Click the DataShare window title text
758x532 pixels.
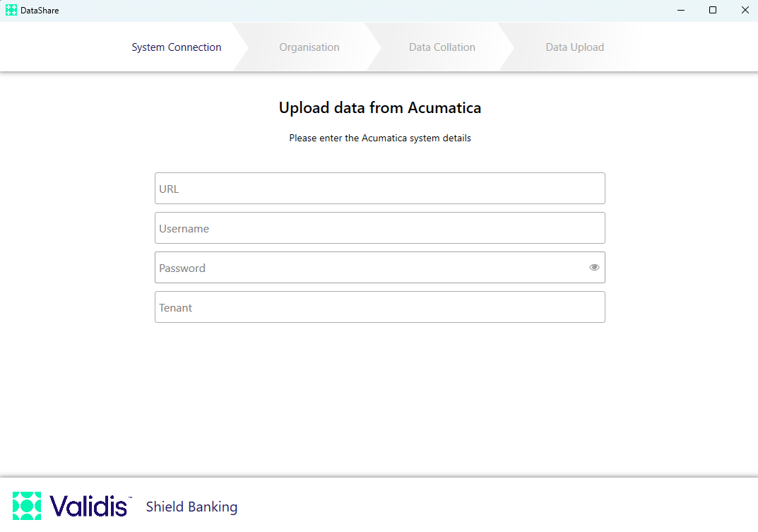coord(40,10)
